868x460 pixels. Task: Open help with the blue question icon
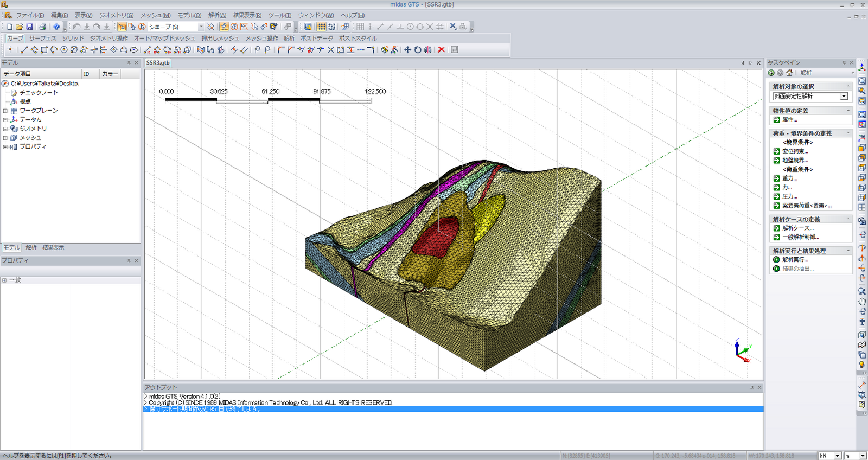click(56, 27)
